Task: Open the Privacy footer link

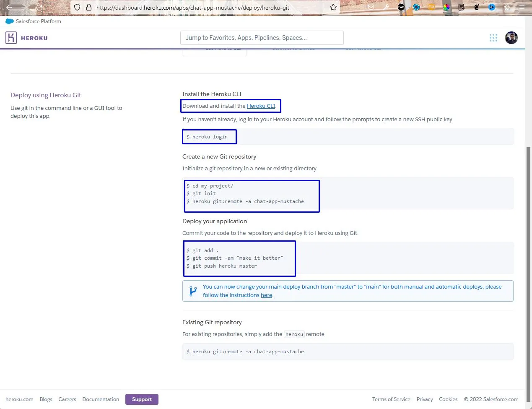Action: (425, 399)
